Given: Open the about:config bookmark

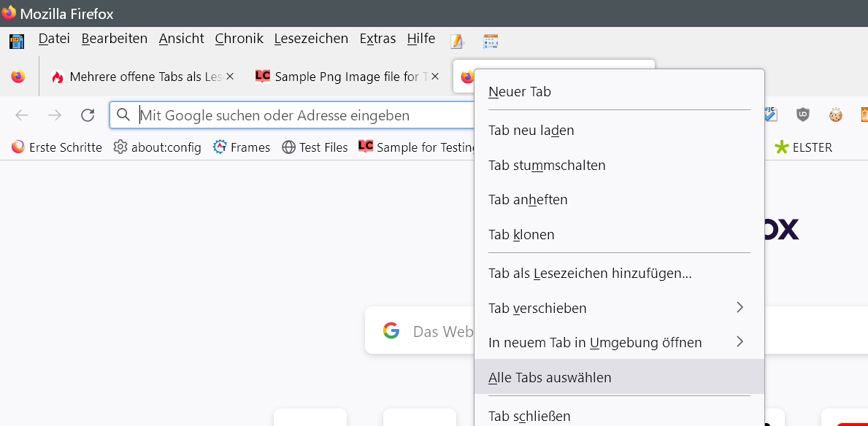Looking at the screenshot, I should pyautogui.click(x=157, y=147).
